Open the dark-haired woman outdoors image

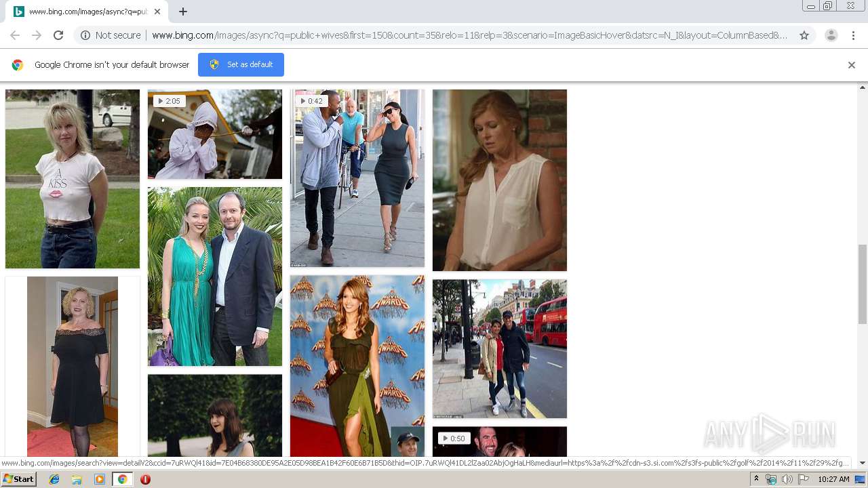click(215, 415)
